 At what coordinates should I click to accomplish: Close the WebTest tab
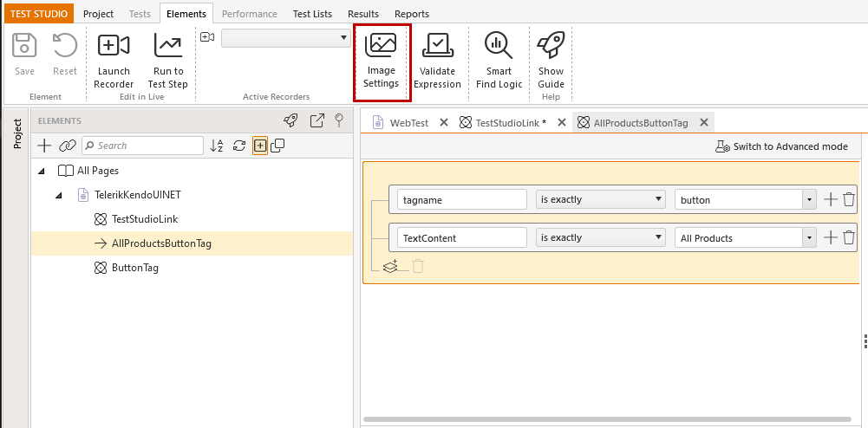click(x=443, y=123)
